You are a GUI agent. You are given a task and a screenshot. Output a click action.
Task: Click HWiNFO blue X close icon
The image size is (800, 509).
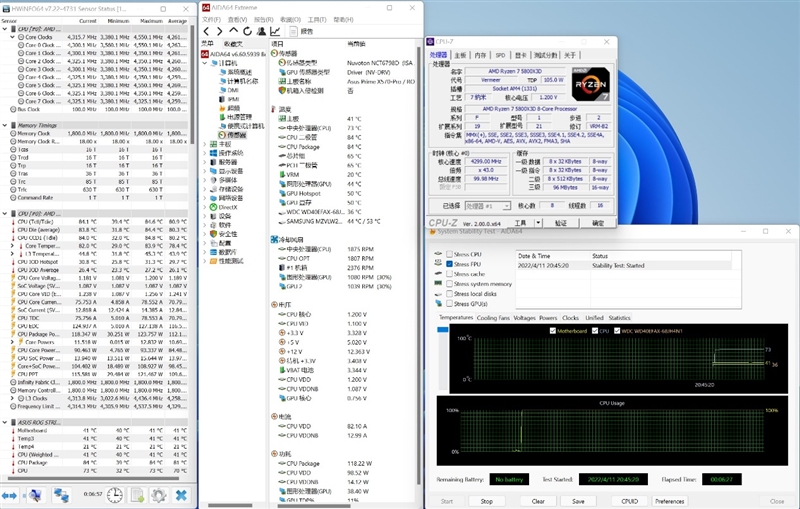click(x=181, y=495)
